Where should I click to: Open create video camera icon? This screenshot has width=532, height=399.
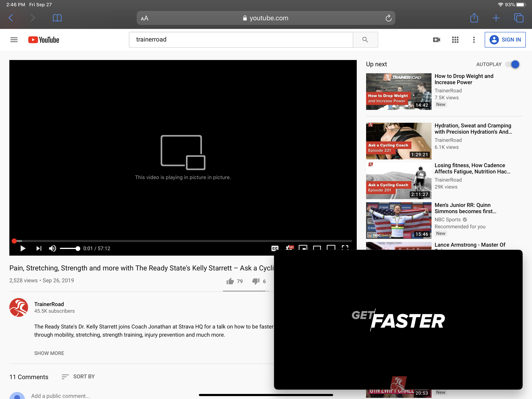[x=436, y=40]
